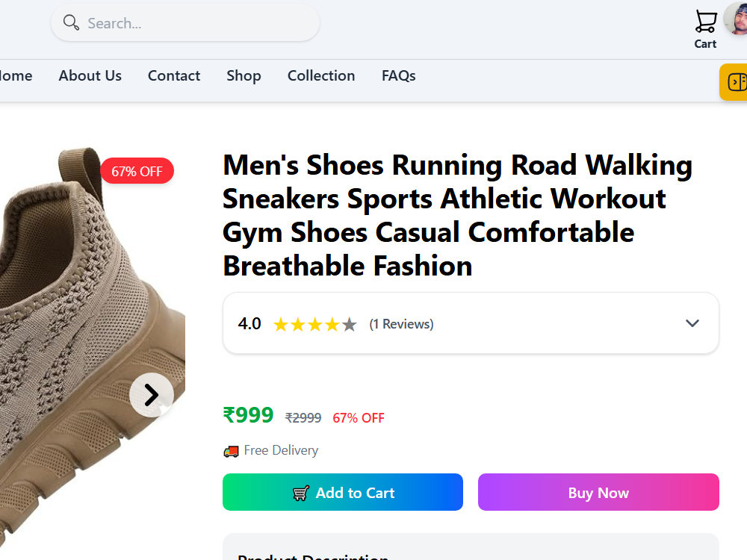
Task: Open the Collection menu link
Action: pyautogui.click(x=321, y=75)
